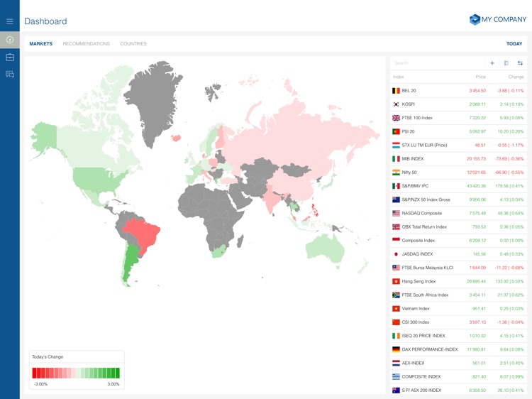Click MIB INDEX price 20'155.73
This screenshot has width=532, height=399.
[476, 158]
